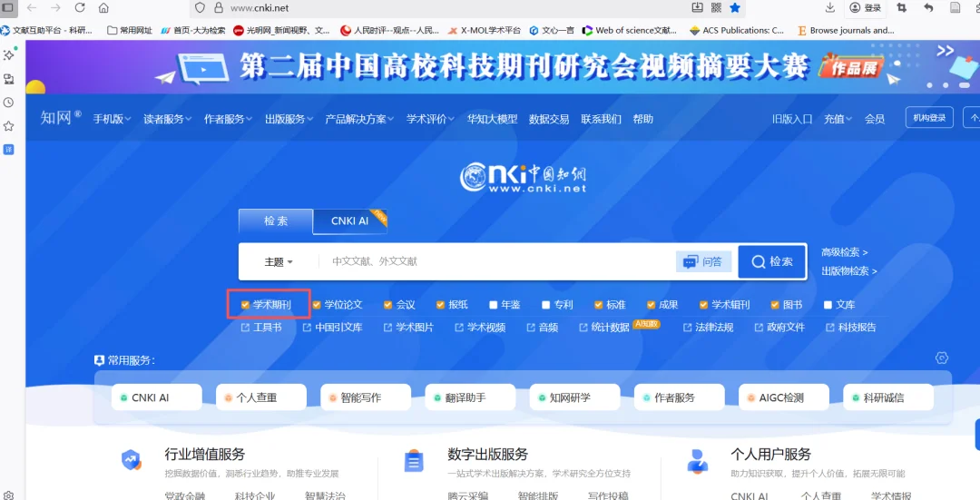Click the 个人用户服务 person icon

[x=698, y=461]
